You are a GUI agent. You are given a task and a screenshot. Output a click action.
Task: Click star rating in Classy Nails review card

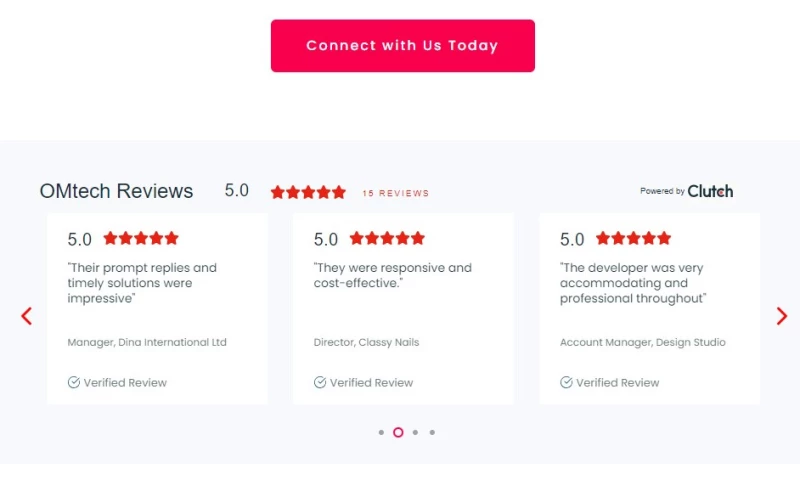[387, 238]
